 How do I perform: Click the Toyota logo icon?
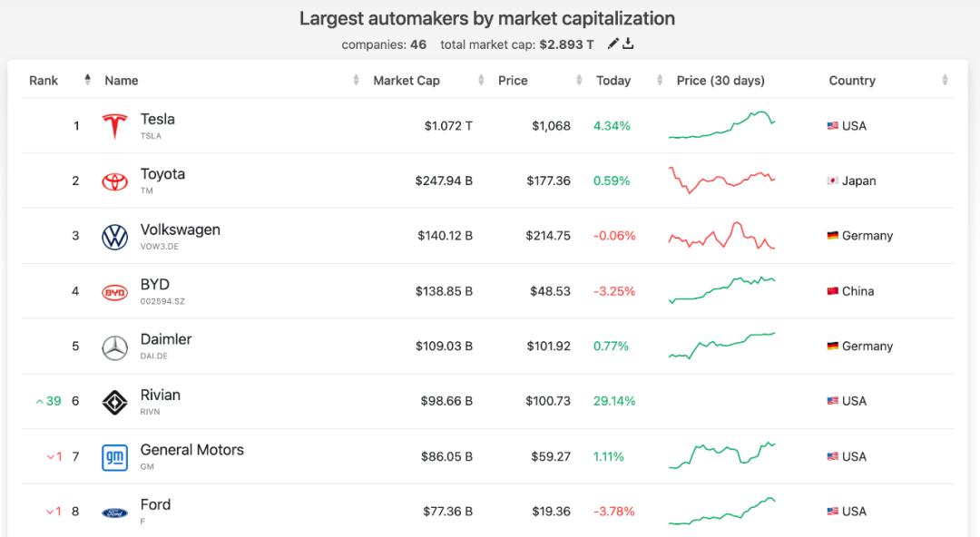pyautogui.click(x=114, y=181)
